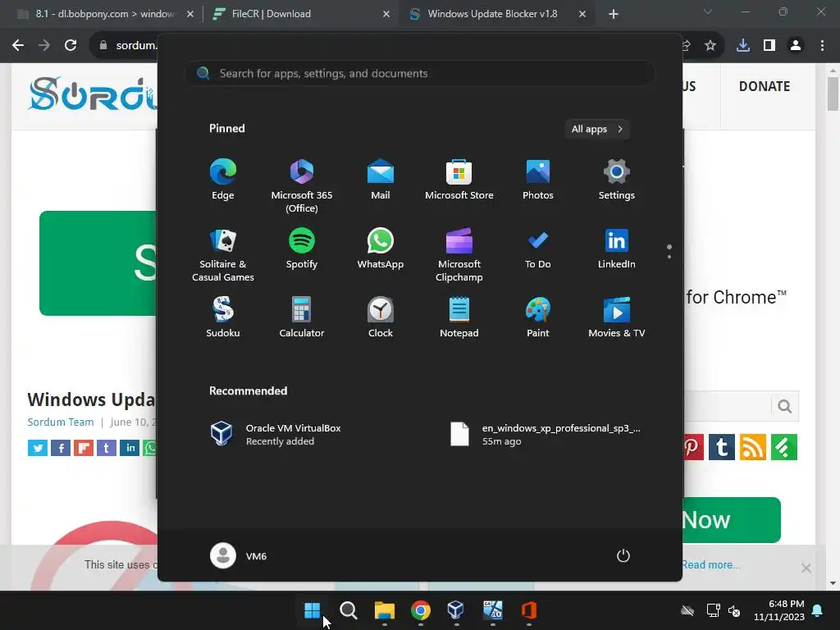Open Settings from pinned apps
The image size is (840, 630).
point(617,180)
